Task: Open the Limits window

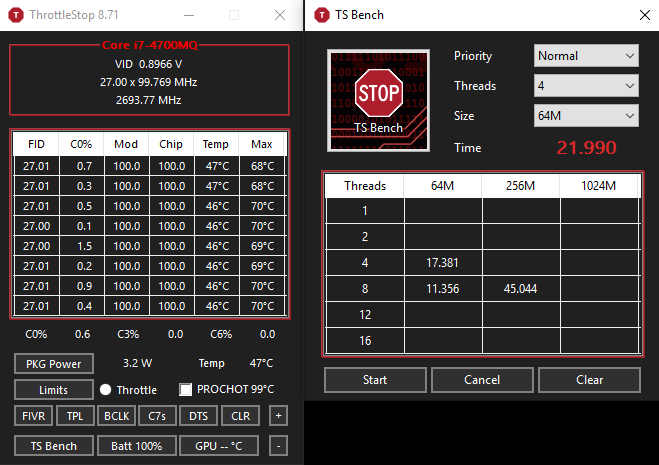Action: [x=54, y=390]
